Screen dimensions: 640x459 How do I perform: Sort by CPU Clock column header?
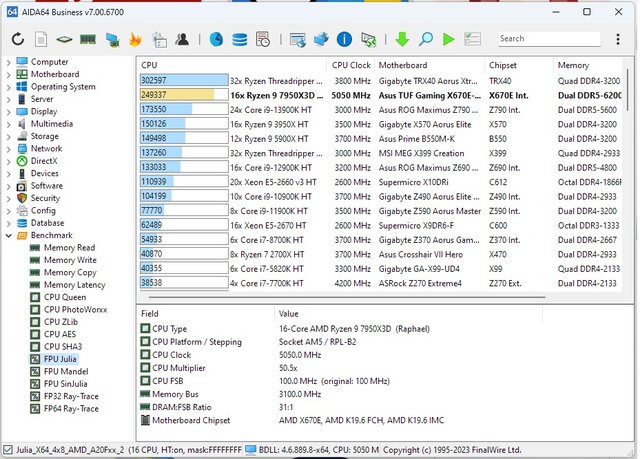tap(351, 65)
